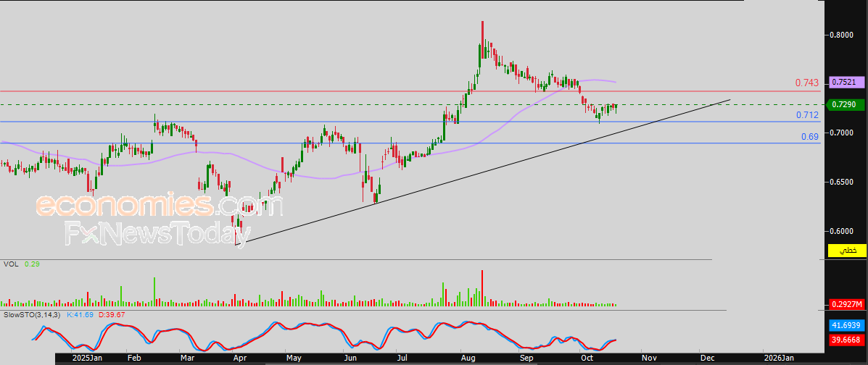Click the green 0.7290 current price tag
Screen dimensions: 868x365
tap(844, 105)
